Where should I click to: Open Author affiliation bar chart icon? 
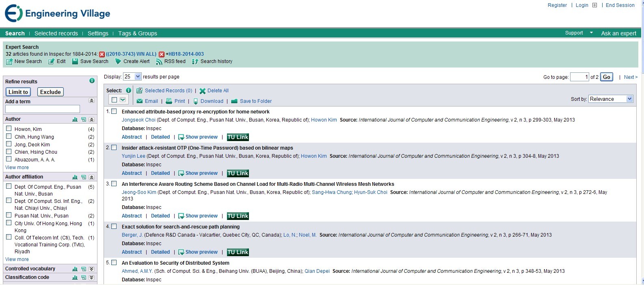click(x=75, y=177)
